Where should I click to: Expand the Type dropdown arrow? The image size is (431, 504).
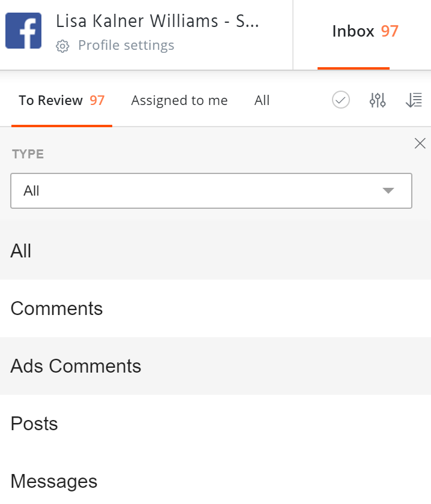tap(388, 191)
